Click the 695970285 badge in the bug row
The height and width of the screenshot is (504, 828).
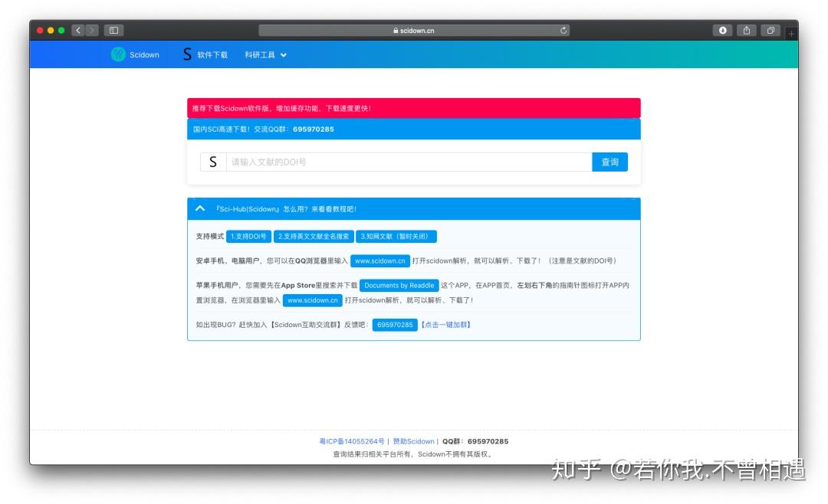coord(395,325)
